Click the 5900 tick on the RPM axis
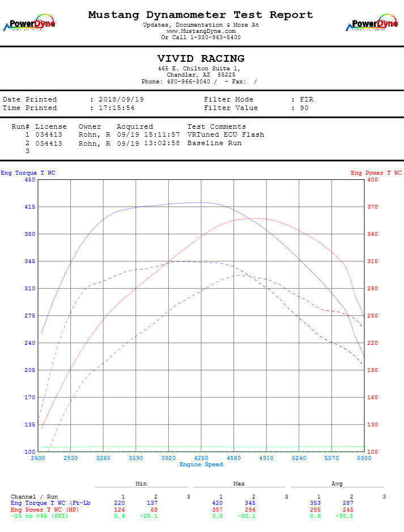 tap(364, 458)
